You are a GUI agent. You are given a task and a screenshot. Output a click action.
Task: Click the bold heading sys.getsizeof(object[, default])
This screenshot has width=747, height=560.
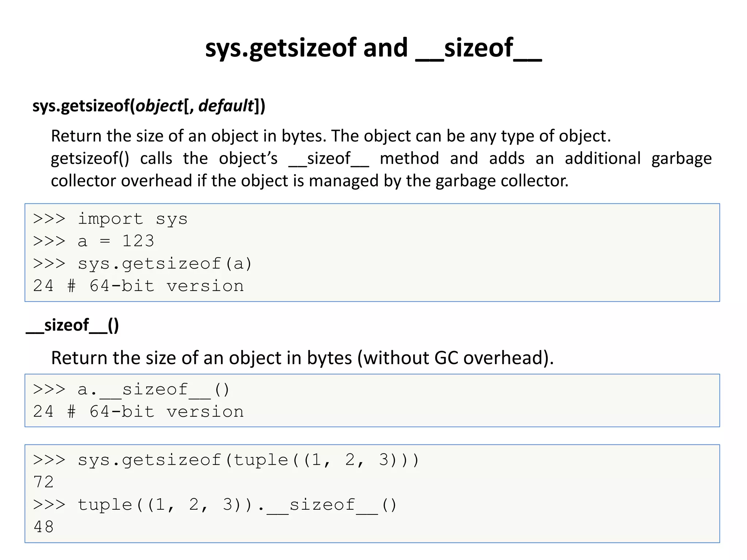149,106
